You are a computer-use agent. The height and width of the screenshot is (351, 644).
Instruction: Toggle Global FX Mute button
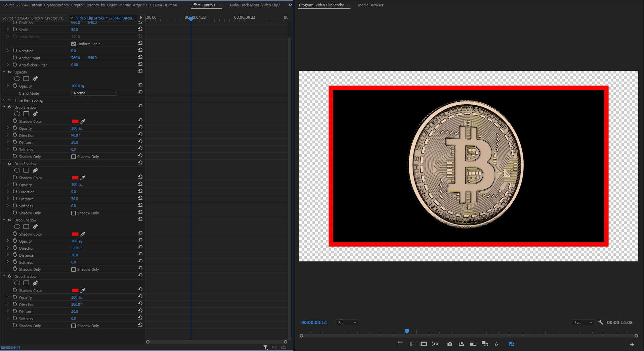[x=497, y=344]
